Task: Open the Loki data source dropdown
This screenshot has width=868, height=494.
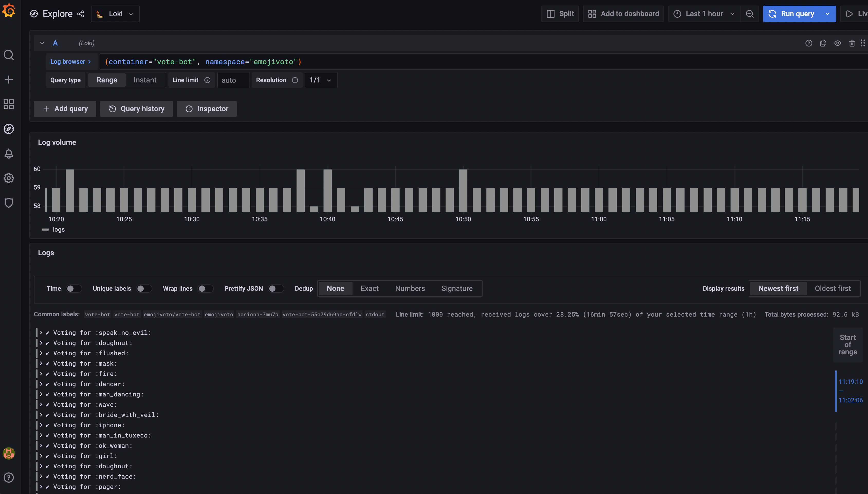Action: click(x=115, y=14)
